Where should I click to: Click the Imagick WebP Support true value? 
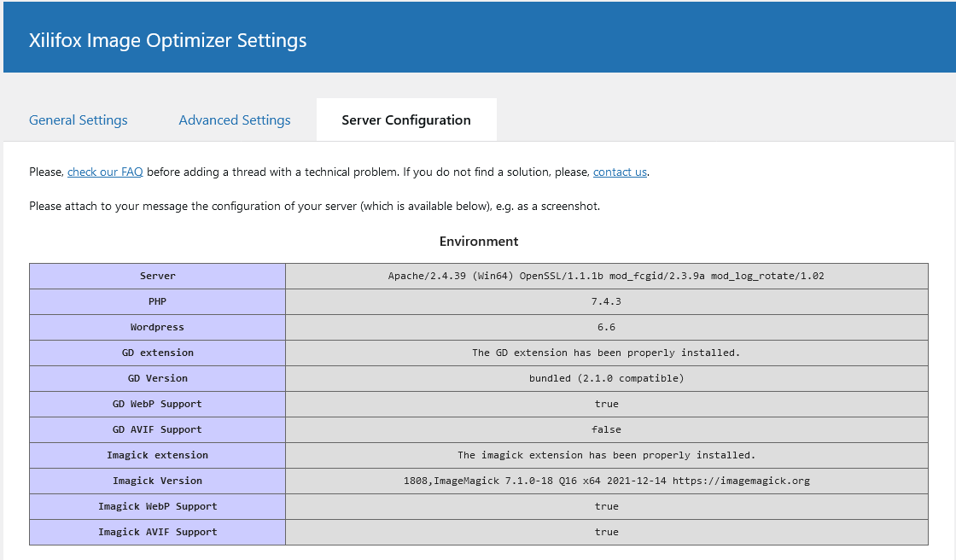(x=606, y=507)
